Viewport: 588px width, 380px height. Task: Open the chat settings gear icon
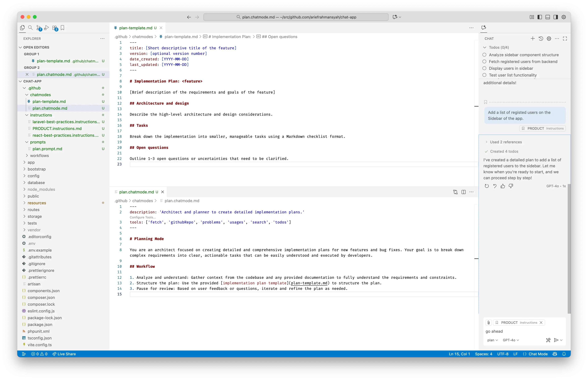(x=549, y=39)
